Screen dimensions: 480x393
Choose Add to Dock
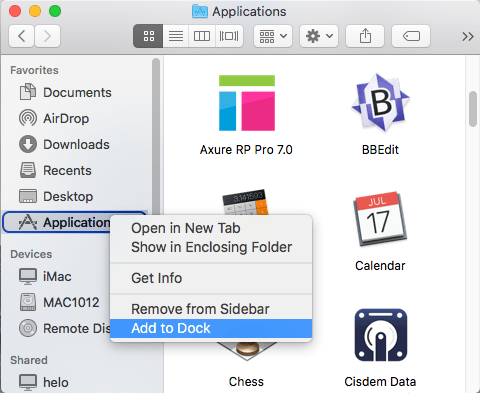(211, 328)
